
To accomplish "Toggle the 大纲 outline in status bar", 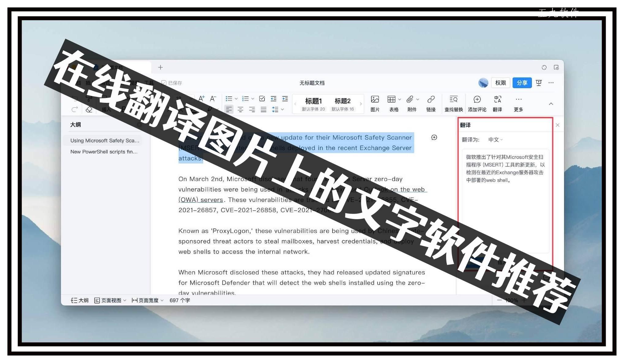I will [80, 300].
